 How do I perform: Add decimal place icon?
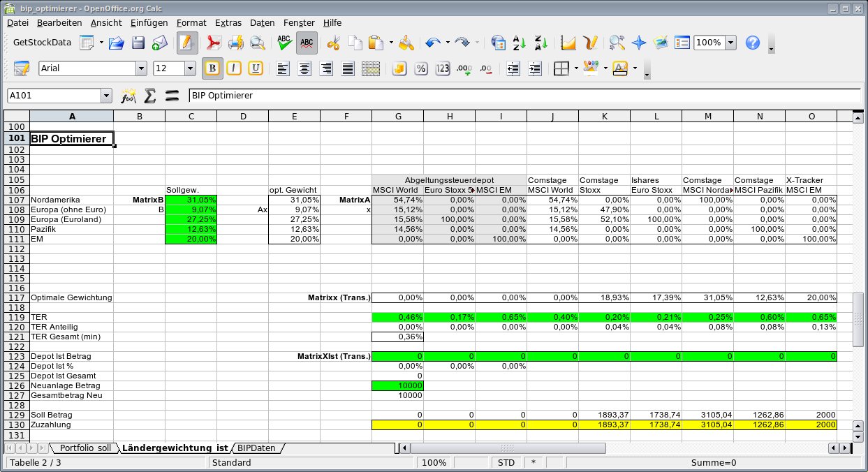[x=464, y=68]
